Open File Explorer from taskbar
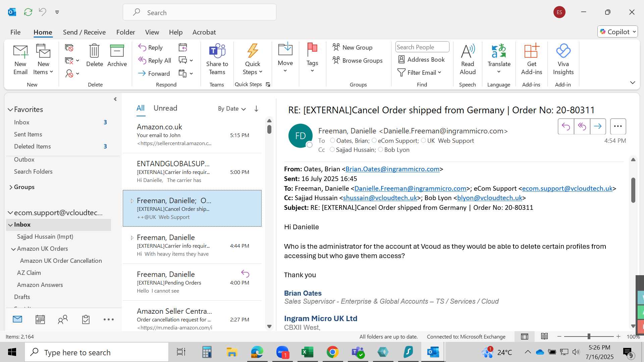The image size is (644, 362). point(232,352)
